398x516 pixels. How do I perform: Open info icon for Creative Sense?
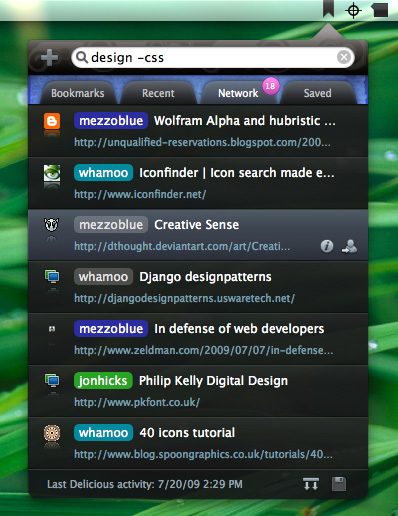click(327, 246)
